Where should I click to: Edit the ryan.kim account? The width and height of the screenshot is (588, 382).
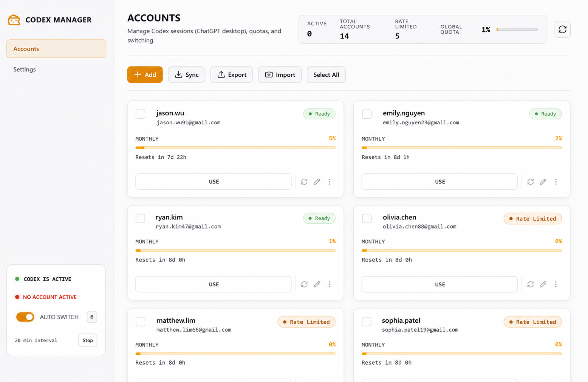coord(317,284)
